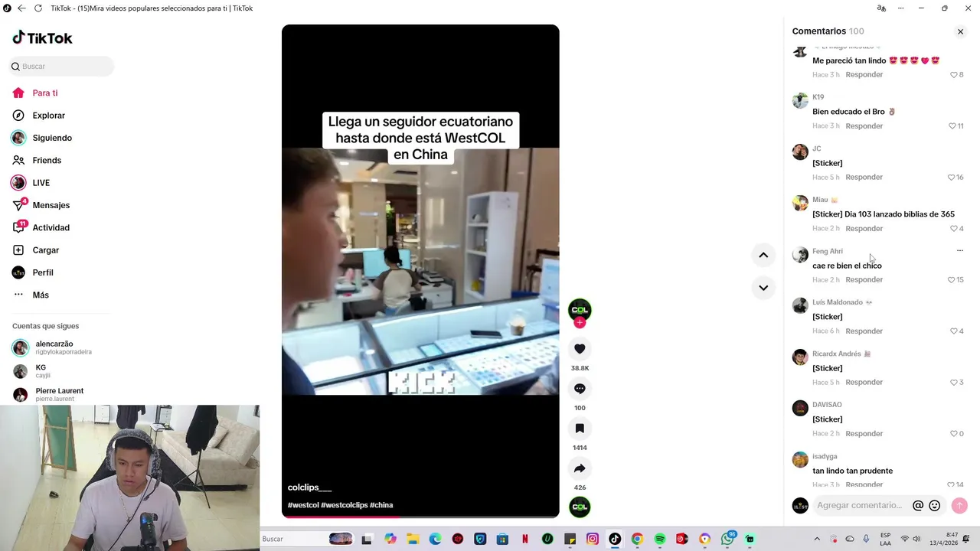
Task: Open Feng Ahri's avatar
Action: [x=800, y=255]
